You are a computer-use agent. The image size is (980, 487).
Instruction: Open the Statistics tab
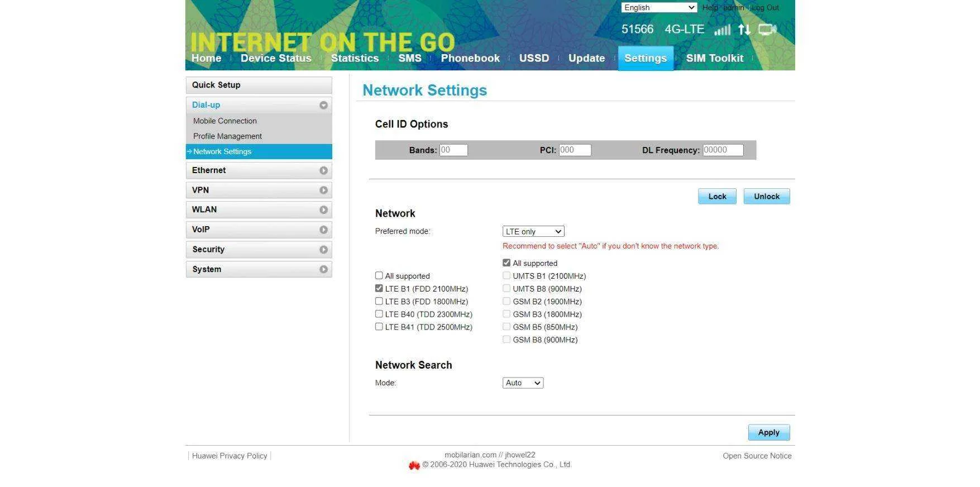[355, 58]
